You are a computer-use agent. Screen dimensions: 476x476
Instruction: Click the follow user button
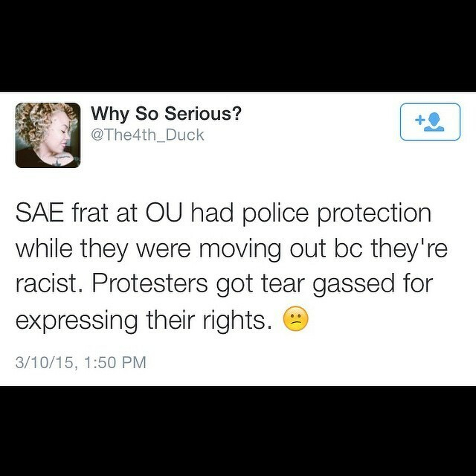coord(431,121)
